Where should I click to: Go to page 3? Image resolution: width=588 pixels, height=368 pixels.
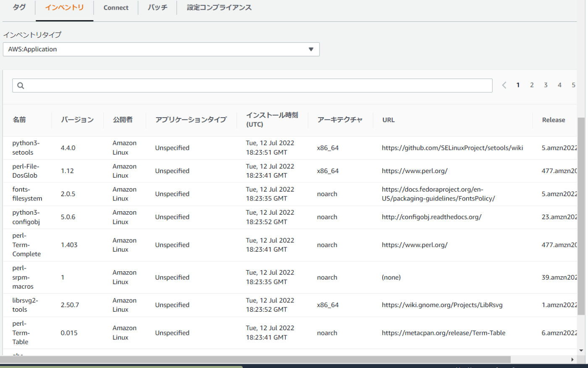[546, 85]
